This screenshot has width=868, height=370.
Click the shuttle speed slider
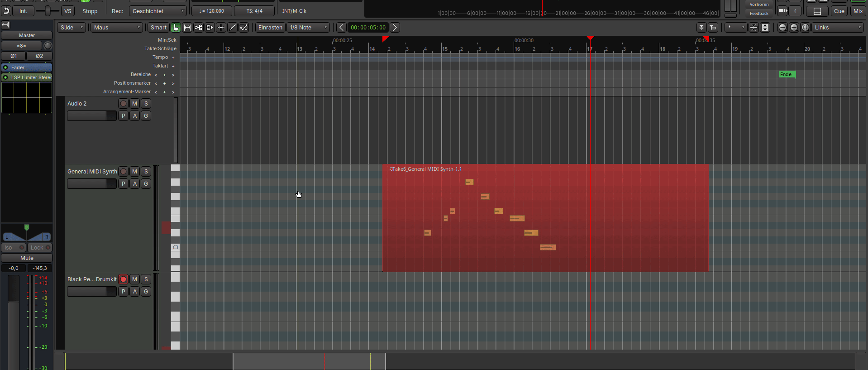[x=48, y=11]
